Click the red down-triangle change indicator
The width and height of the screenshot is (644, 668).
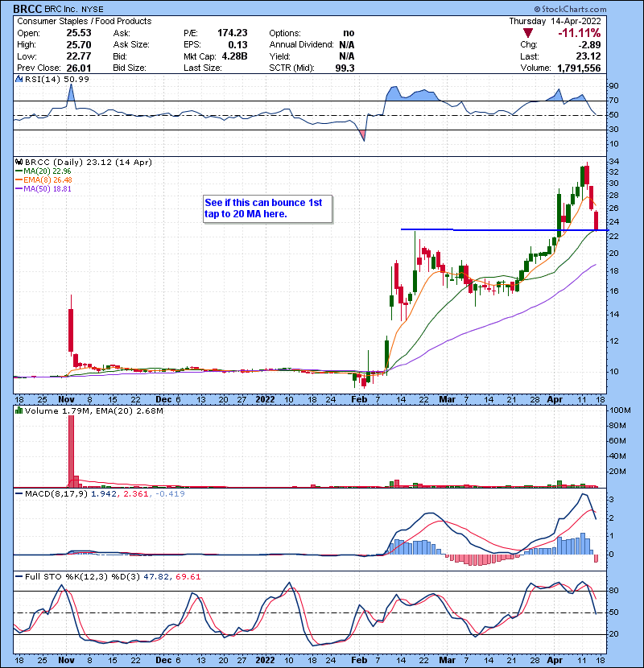527,33
